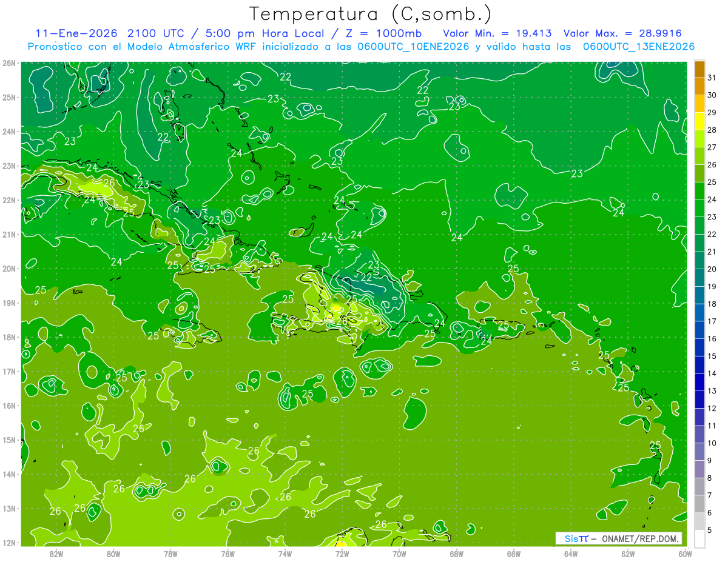Click the '0600UTC_13ENE2026' valid-until time
The image size is (728, 562).
click(x=639, y=47)
